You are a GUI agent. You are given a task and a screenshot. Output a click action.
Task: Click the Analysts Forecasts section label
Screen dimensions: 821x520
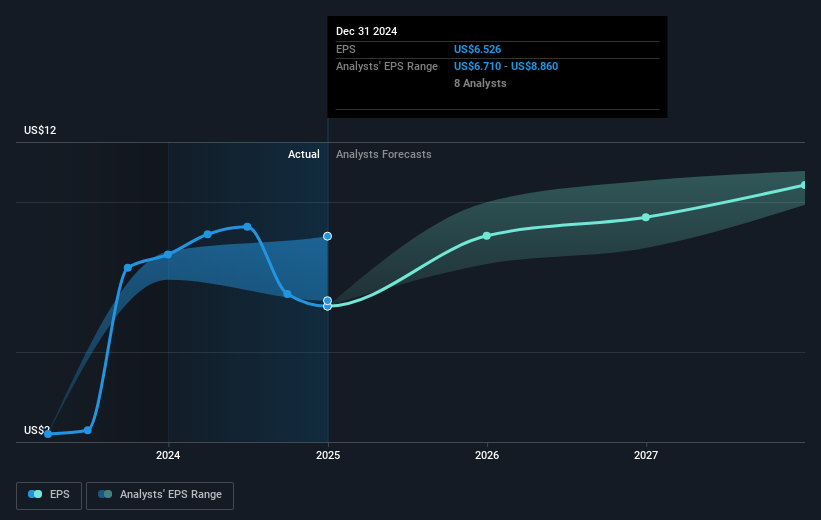pos(384,154)
